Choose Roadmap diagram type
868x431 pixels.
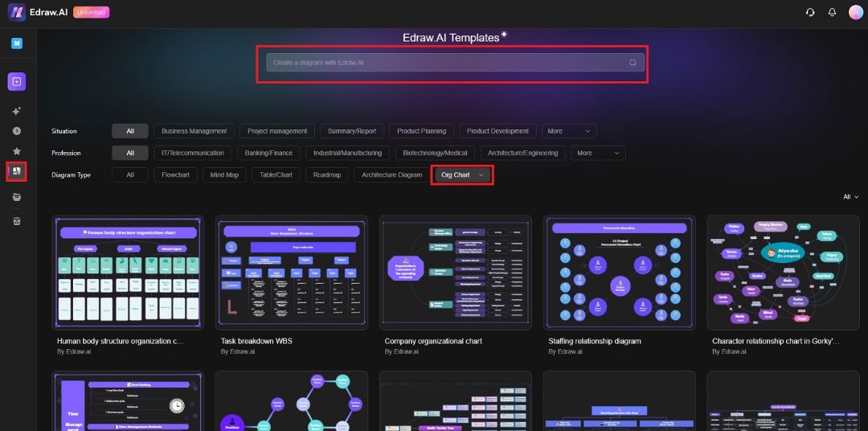326,175
